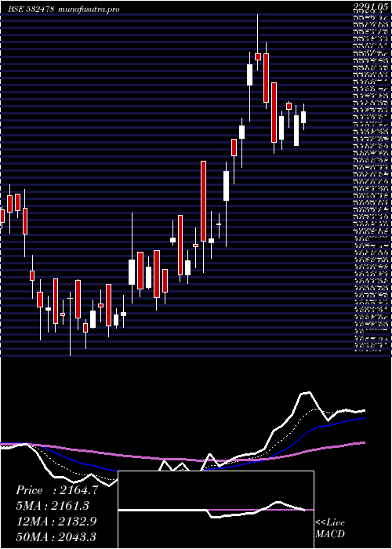Click inside the MACD inset chart box
392x549 pixels.
(x=216, y=510)
